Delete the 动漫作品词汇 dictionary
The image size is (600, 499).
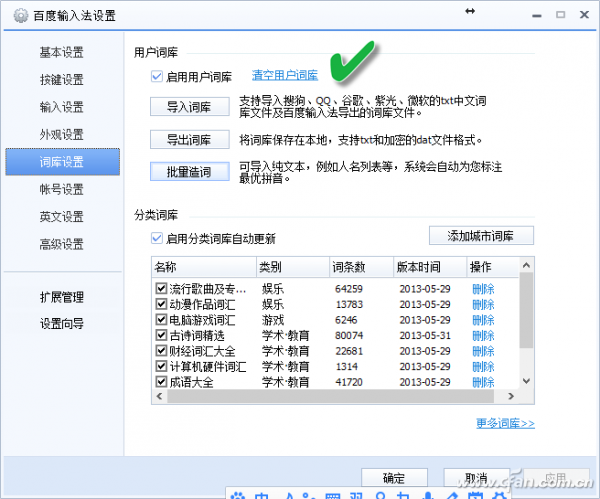point(483,305)
